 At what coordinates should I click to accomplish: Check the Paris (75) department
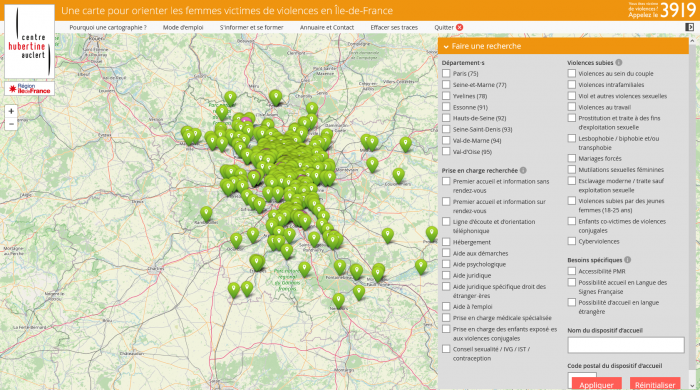(446, 73)
